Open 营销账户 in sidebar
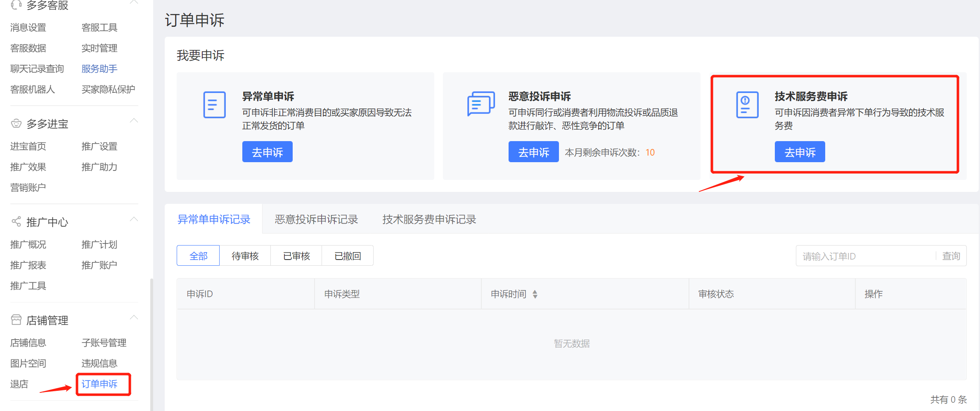This screenshot has height=411, width=980. pos(28,187)
